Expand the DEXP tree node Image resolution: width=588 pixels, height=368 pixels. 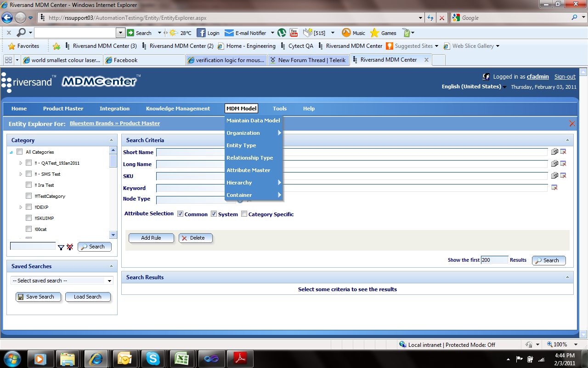[x=21, y=207]
